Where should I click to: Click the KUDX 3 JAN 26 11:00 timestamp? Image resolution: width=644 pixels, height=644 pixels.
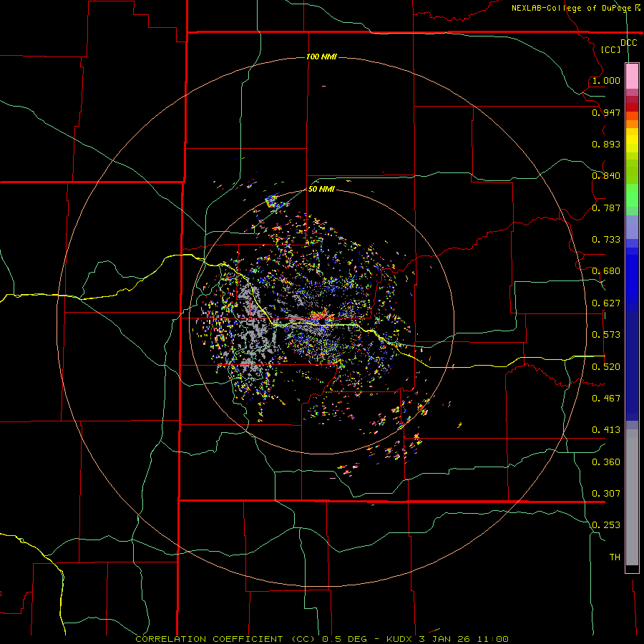click(447, 639)
